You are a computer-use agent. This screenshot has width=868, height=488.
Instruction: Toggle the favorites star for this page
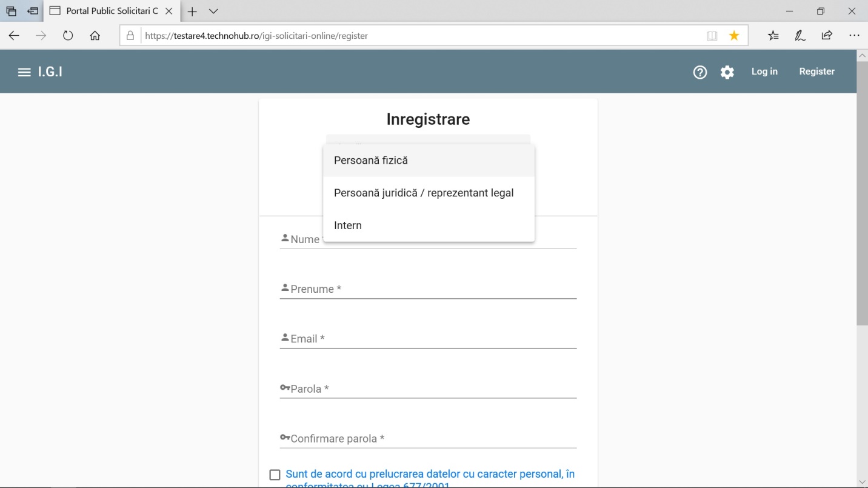coord(734,36)
